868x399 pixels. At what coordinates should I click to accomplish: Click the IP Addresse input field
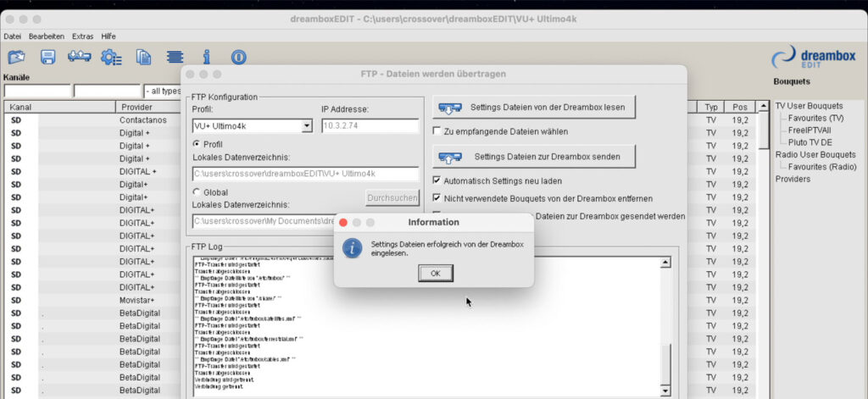tap(370, 126)
